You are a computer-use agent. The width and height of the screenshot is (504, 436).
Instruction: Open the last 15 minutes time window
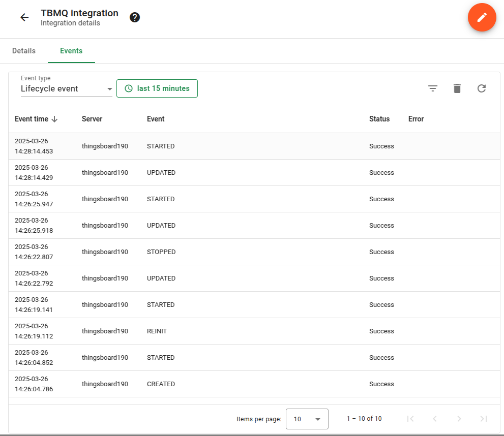(x=157, y=88)
